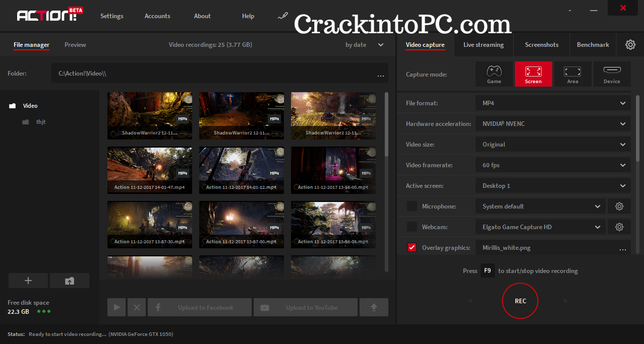Select the thjt subfolder
The image size is (644, 344).
pos(34,122)
